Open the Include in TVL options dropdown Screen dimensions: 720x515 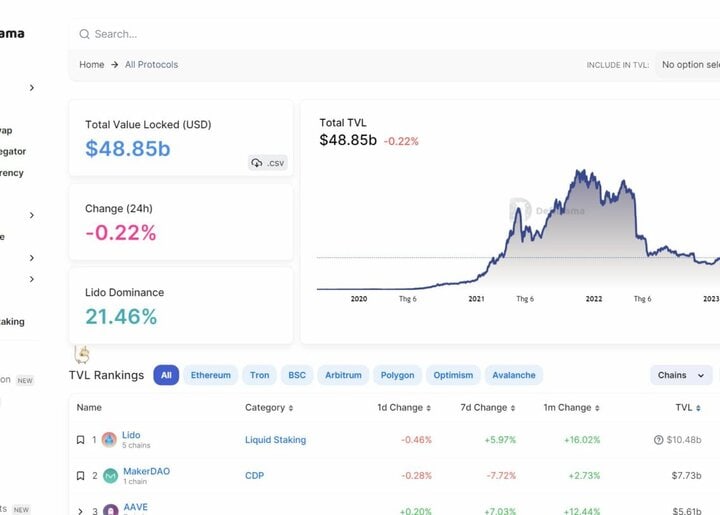point(688,65)
